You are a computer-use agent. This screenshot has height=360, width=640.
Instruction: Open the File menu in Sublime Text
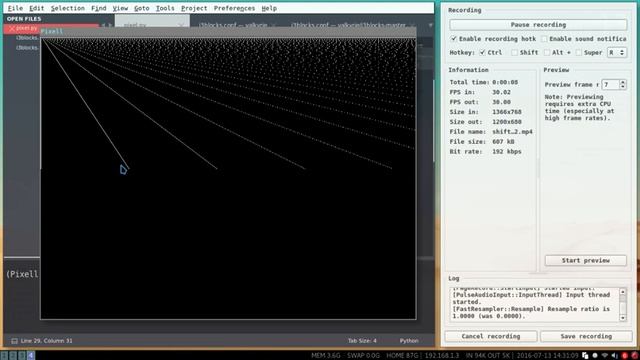[15, 8]
